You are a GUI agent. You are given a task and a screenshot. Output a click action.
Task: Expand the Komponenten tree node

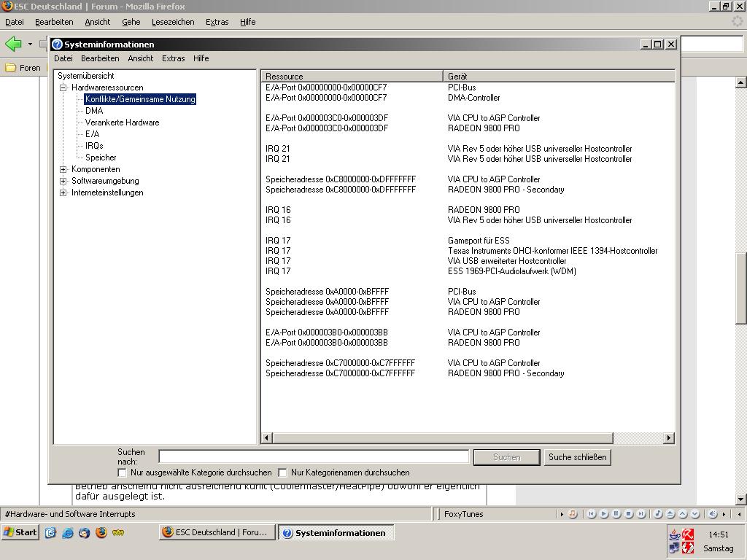click(x=63, y=169)
